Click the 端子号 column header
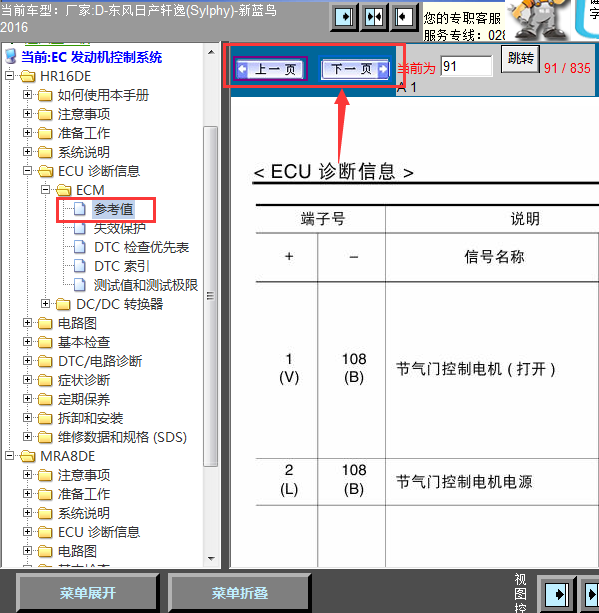This screenshot has width=599, height=613. [323, 219]
